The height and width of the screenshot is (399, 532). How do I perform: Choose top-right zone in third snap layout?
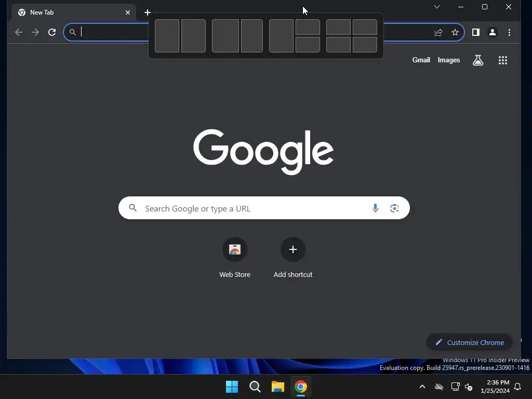(x=308, y=27)
